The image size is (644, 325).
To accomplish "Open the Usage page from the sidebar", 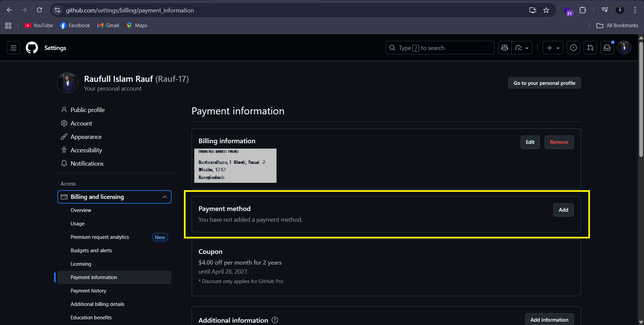I will [x=78, y=223].
